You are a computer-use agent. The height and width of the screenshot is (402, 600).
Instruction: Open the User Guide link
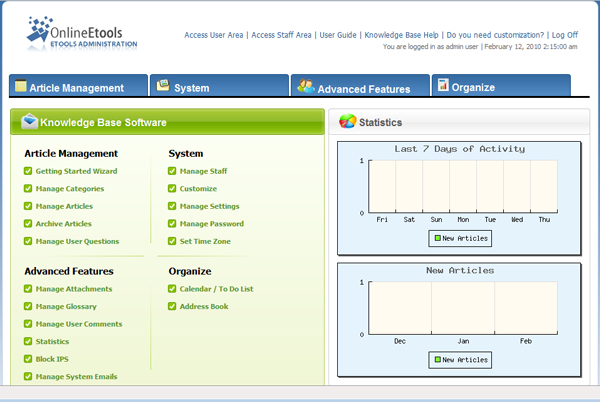(x=338, y=35)
